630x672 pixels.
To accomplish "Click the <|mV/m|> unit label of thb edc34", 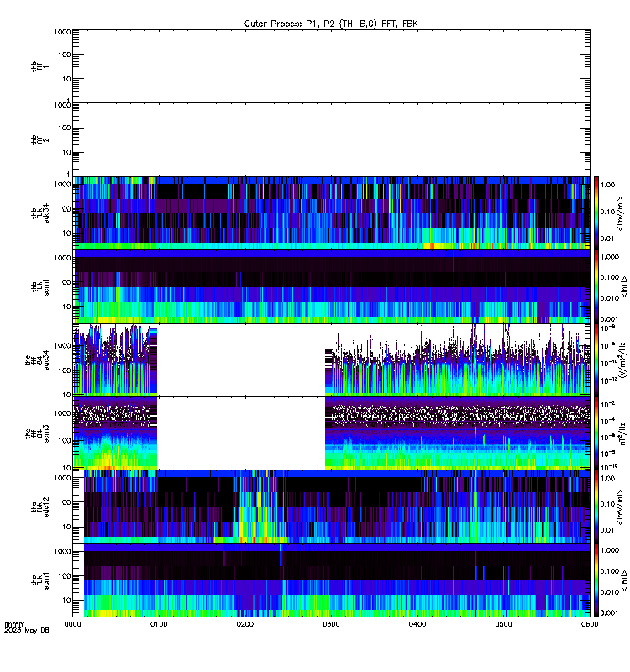I will pyautogui.click(x=619, y=213).
